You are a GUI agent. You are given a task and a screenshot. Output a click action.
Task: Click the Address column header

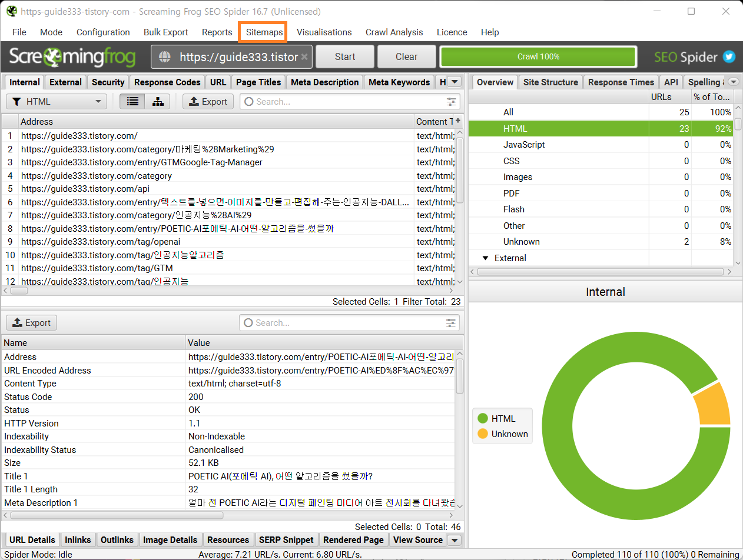pos(216,122)
